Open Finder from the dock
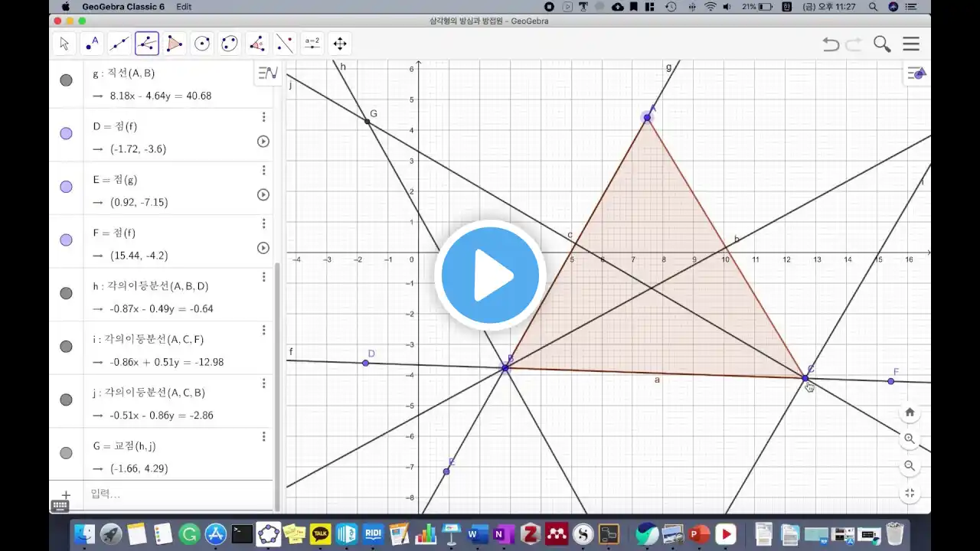This screenshot has height=551, width=980. click(x=85, y=533)
